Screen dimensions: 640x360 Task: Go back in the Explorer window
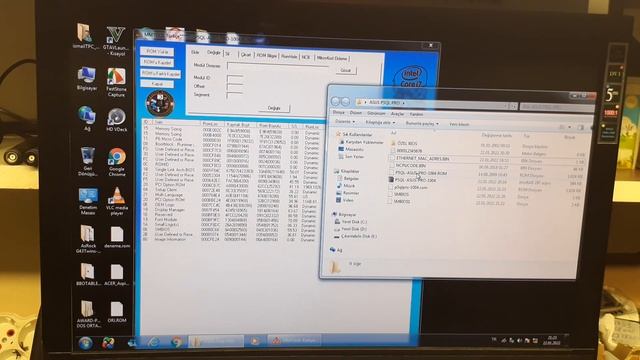coord(336,102)
